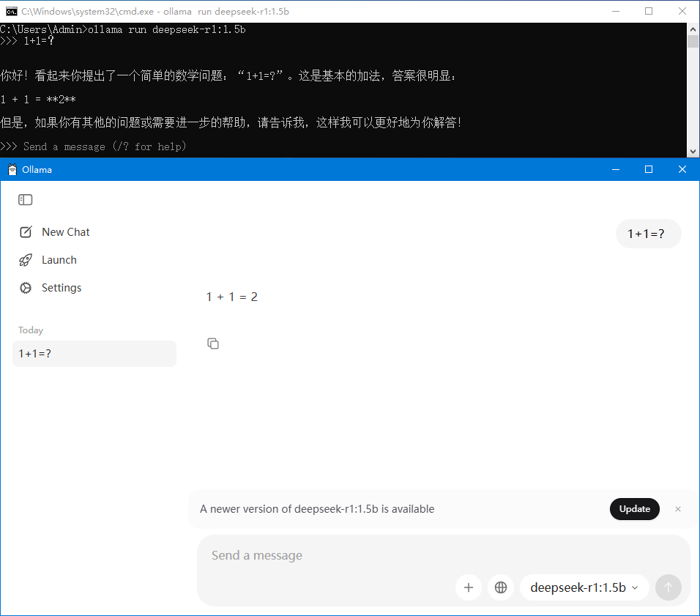Open the deepseek-r1:1.5b model dropdown
Screen dimensions: 700x616
pyautogui.click(x=584, y=587)
